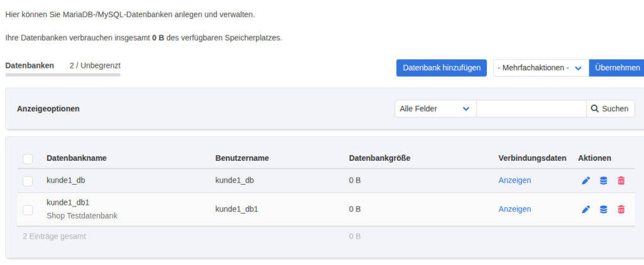The width and height of the screenshot is (644, 265).
Task: Click database name kunde1_db1 in table
Action: pos(68,202)
